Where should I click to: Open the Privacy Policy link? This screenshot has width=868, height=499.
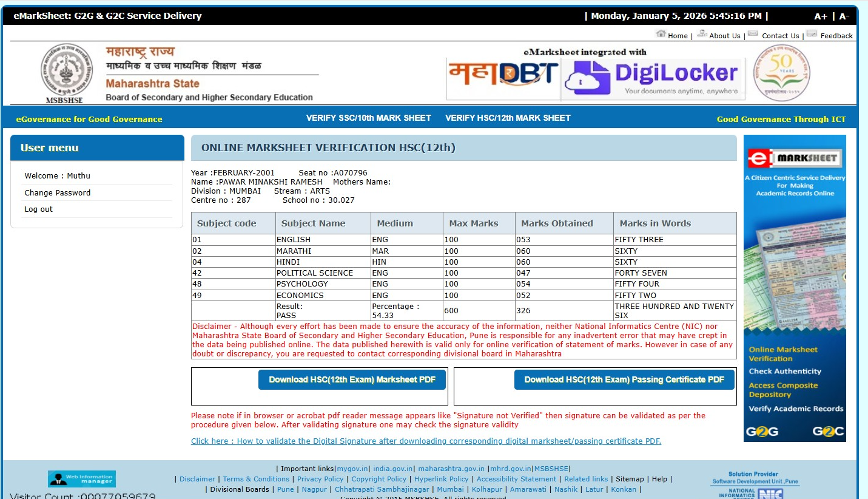[x=320, y=479]
